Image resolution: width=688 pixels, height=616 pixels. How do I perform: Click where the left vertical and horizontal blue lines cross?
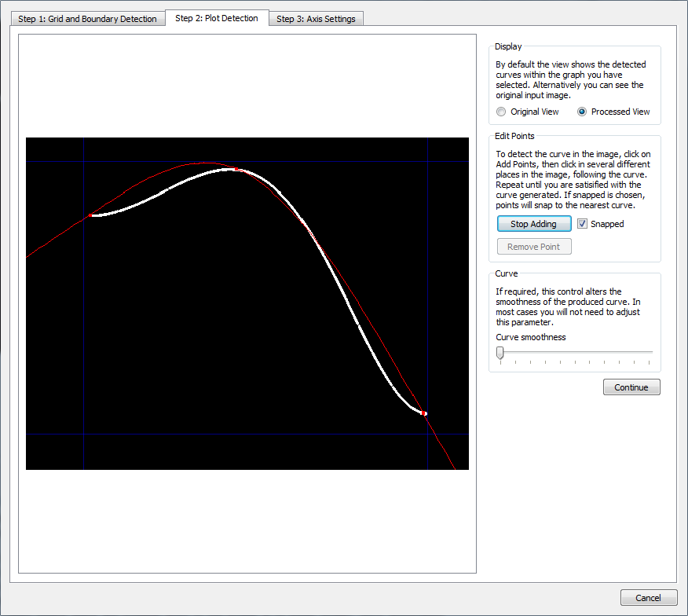[x=83, y=434]
